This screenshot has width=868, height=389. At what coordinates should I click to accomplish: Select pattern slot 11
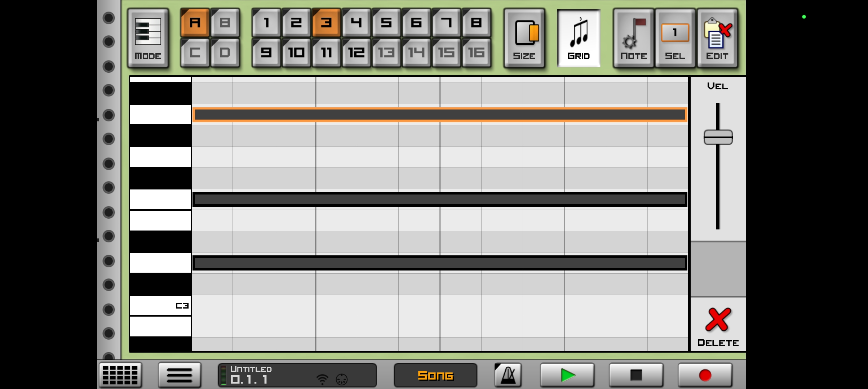click(326, 53)
